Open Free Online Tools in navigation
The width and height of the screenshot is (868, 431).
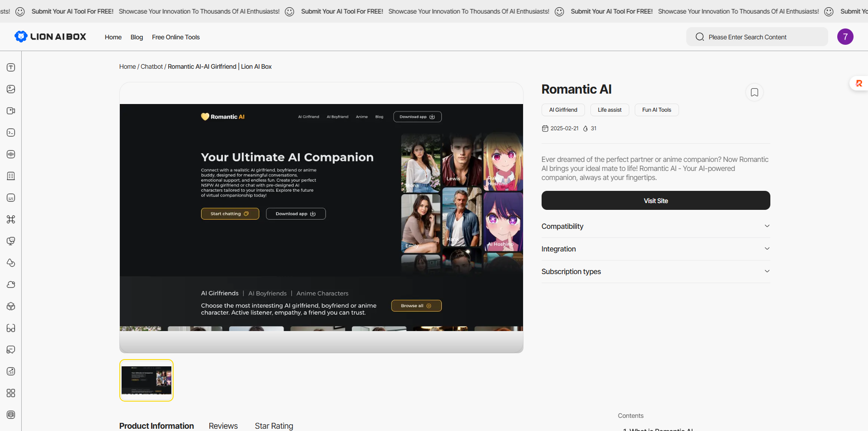(176, 37)
